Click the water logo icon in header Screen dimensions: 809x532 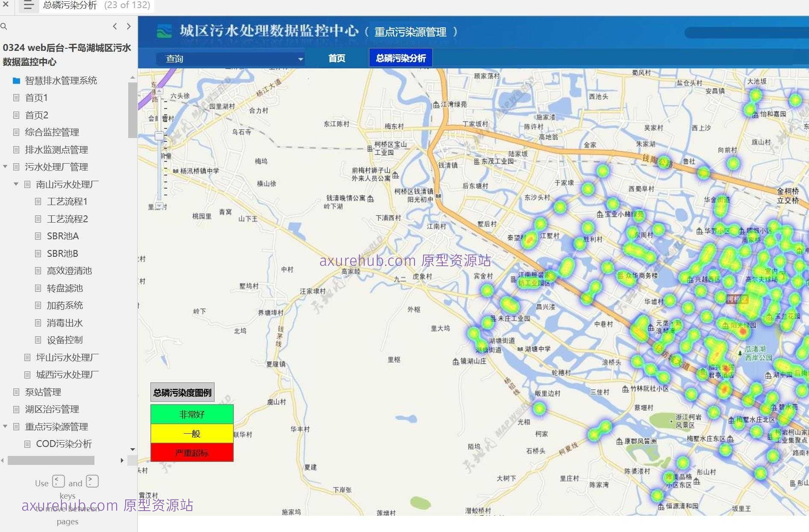pos(164,31)
